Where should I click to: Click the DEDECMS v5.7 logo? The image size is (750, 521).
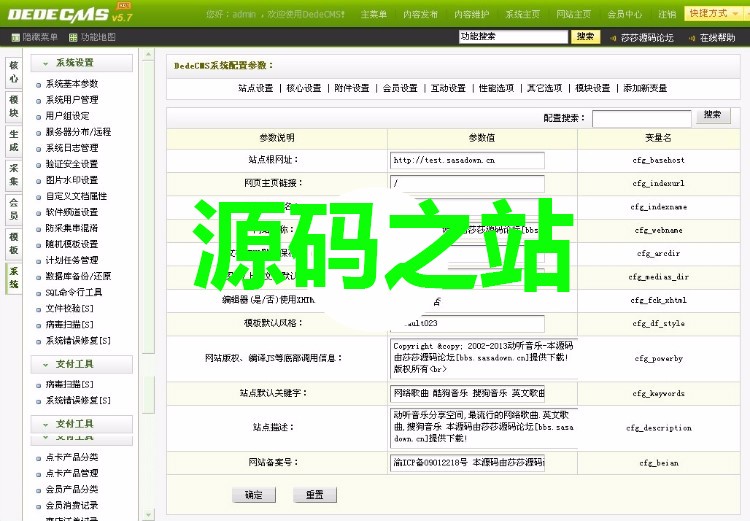69,13
